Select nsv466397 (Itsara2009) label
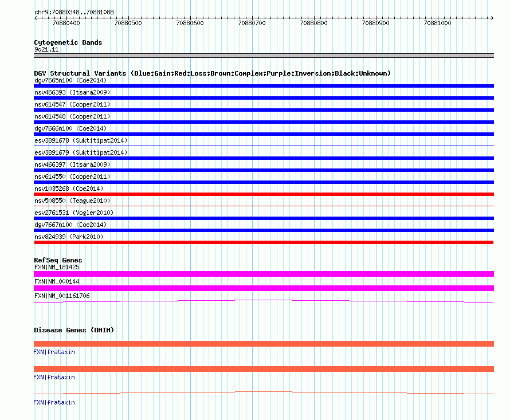 72,164
